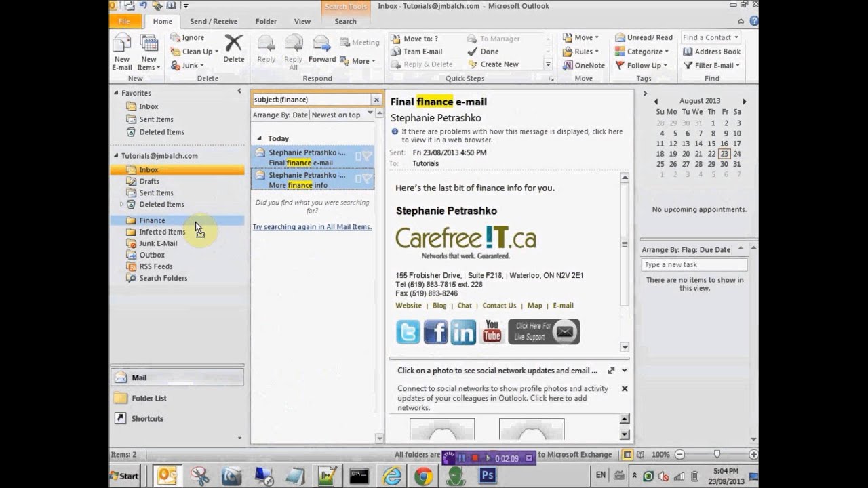Click the zoom out minus button
The image size is (868, 488).
pos(679,455)
